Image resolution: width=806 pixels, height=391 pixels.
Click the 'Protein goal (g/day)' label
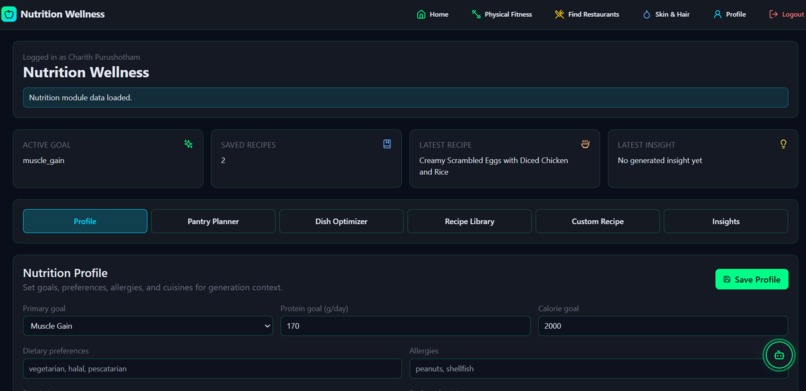(x=315, y=308)
